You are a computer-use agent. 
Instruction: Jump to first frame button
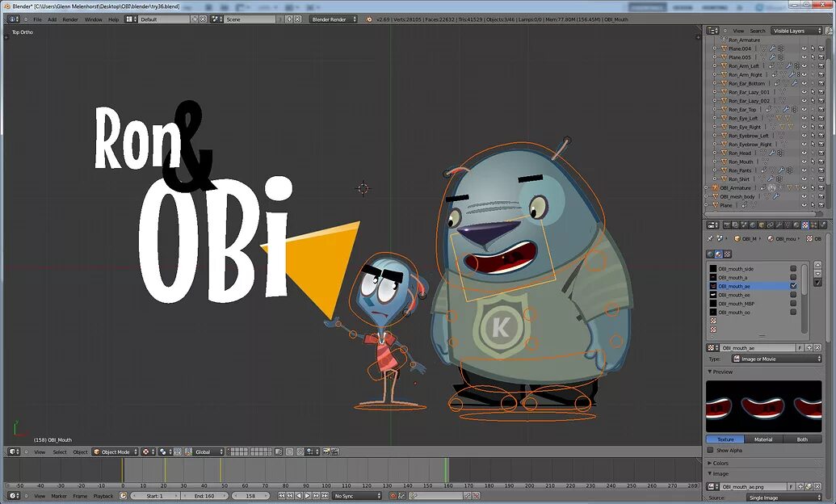[x=282, y=496]
